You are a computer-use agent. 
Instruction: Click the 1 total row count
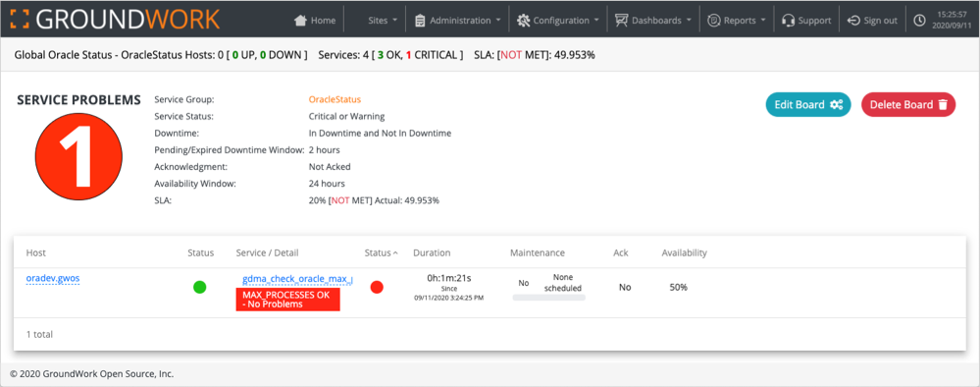39,334
